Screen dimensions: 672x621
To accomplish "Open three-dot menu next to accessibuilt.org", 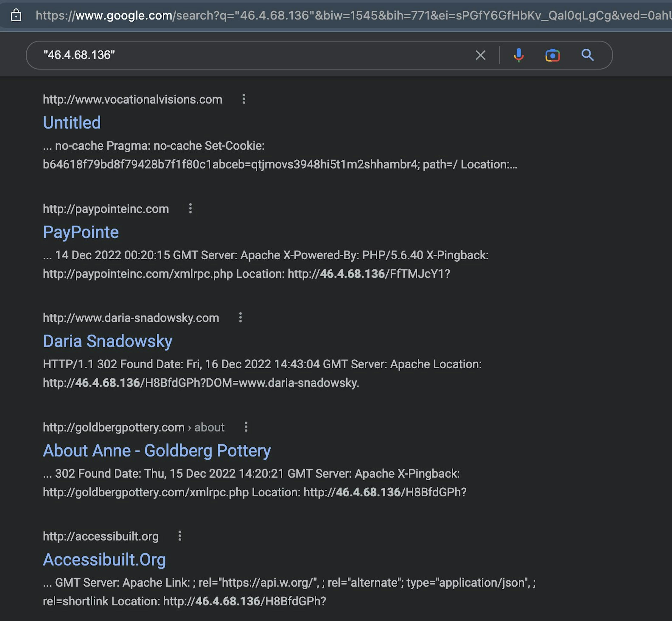I will tap(180, 536).
